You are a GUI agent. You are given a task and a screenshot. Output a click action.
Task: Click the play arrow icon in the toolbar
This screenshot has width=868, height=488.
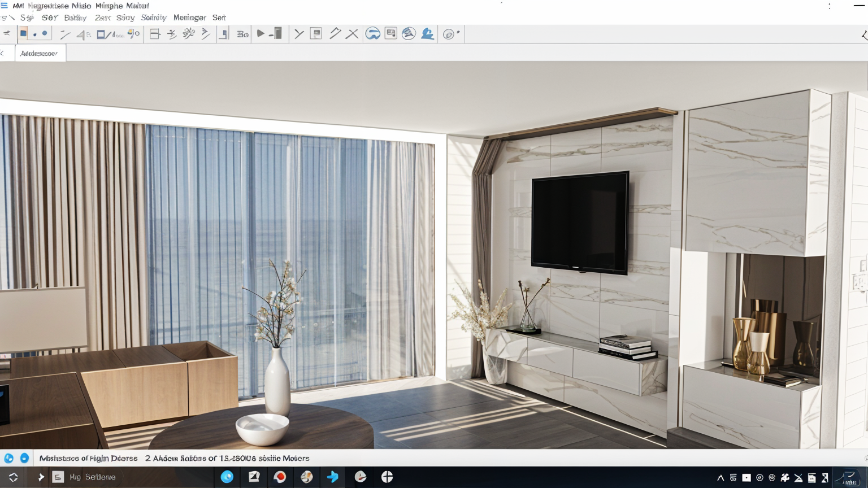pyautogui.click(x=261, y=34)
